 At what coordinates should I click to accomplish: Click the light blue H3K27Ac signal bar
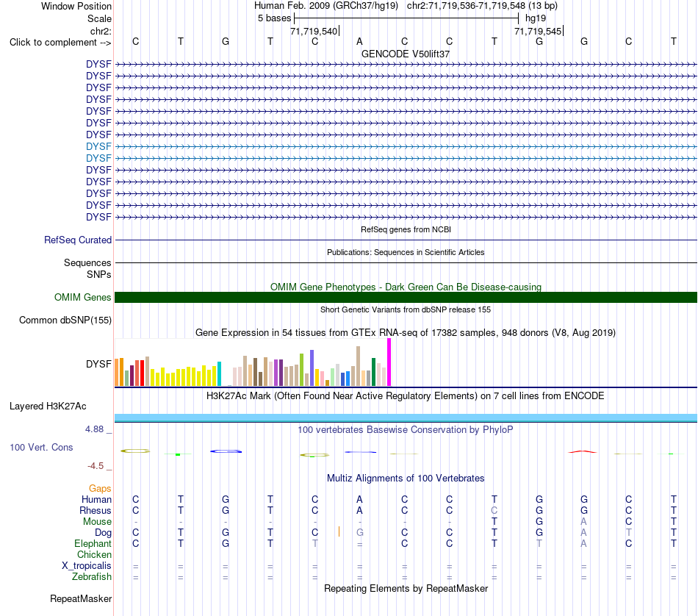(x=406, y=418)
